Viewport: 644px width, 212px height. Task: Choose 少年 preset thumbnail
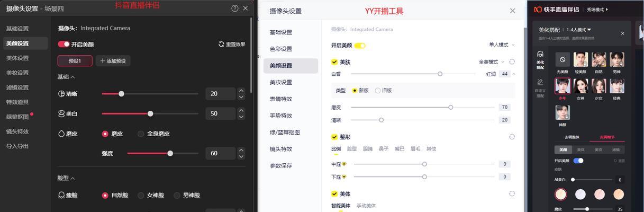(x=563, y=86)
